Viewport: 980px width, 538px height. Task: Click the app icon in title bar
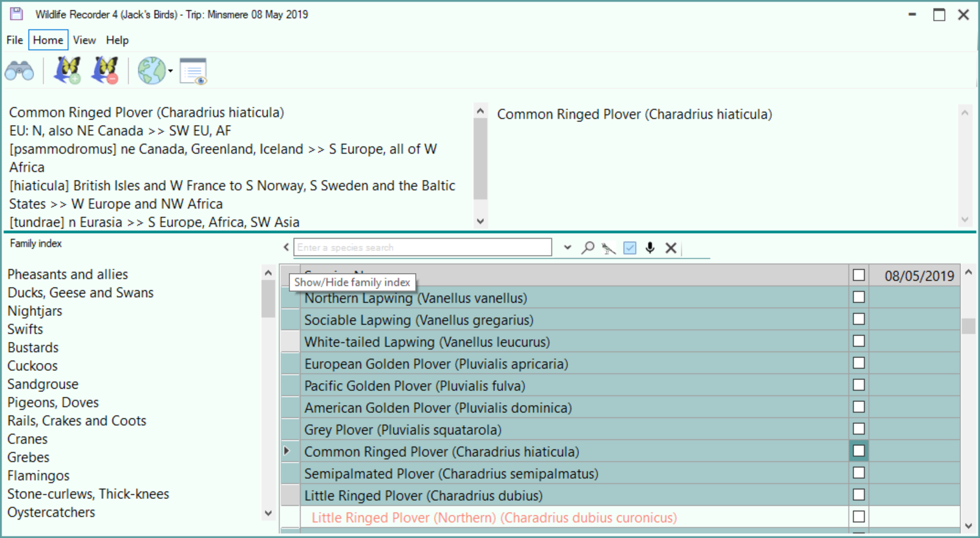(16, 13)
